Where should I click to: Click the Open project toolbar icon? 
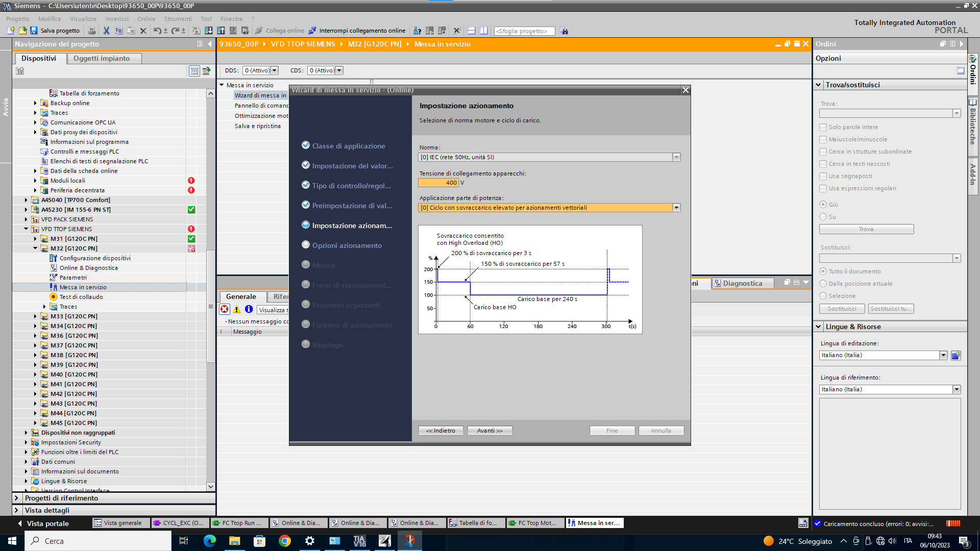click(22, 31)
